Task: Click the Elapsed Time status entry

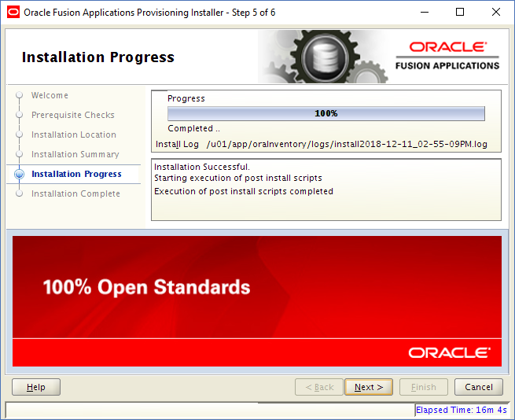Action: [462, 410]
